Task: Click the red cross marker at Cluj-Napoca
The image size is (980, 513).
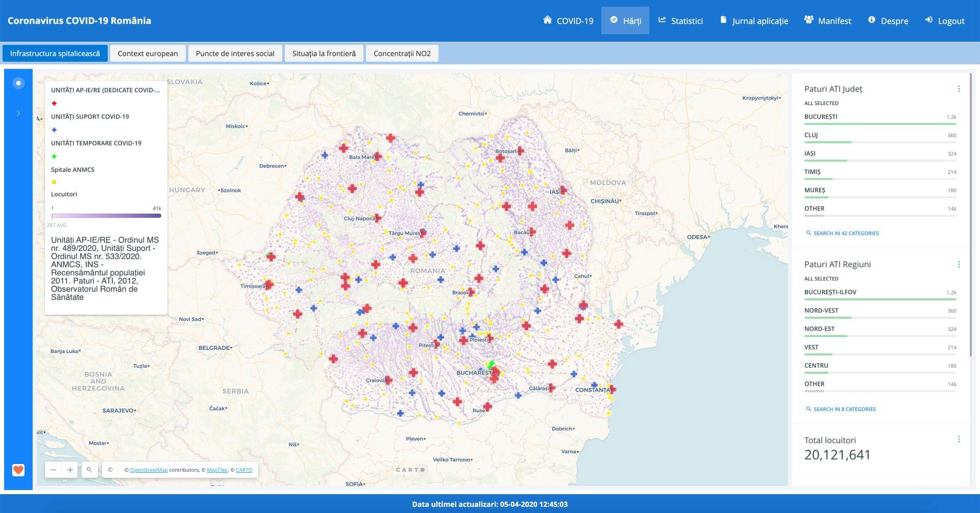Action: tap(378, 218)
